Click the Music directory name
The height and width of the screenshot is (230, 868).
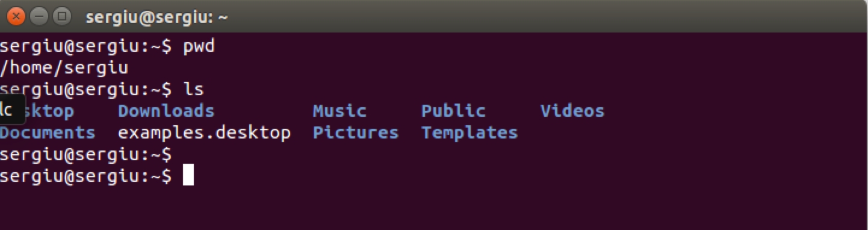(x=339, y=111)
